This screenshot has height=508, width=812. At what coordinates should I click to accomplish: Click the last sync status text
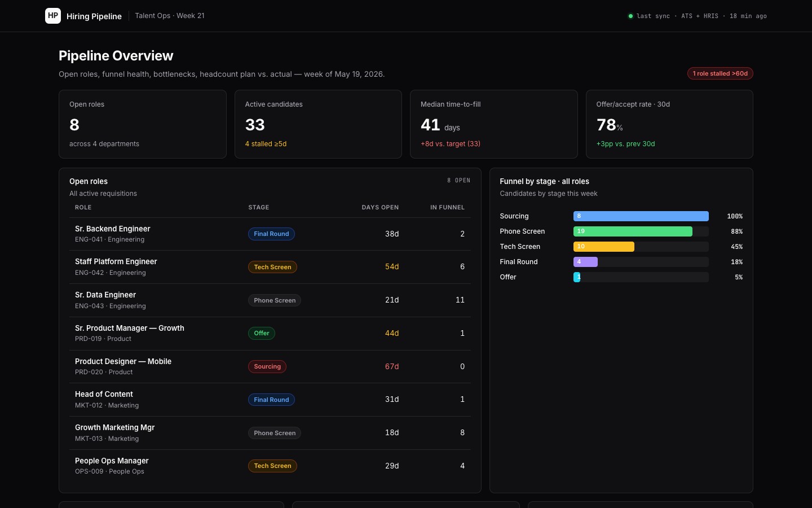tap(701, 16)
